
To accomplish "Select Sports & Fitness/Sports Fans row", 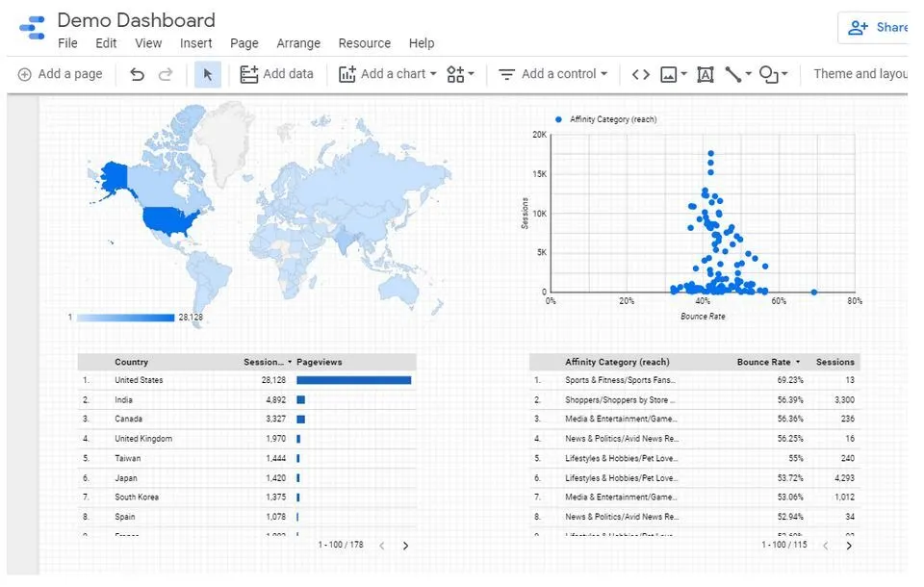I will pyautogui.click(x=695, y=380).
